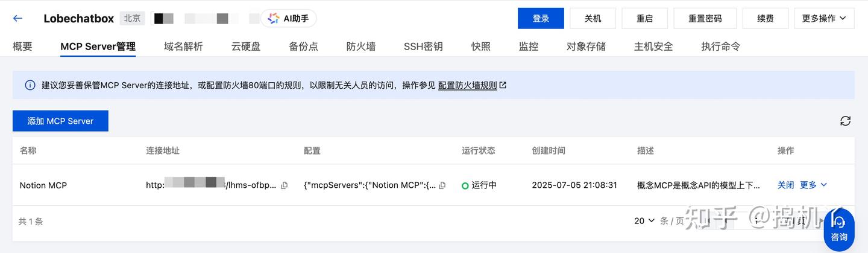The height and width of the screenshot is (253, 868).
Task: Switch to the 备份点 tab
Action: pyautogui.click(x=303, y=46)
